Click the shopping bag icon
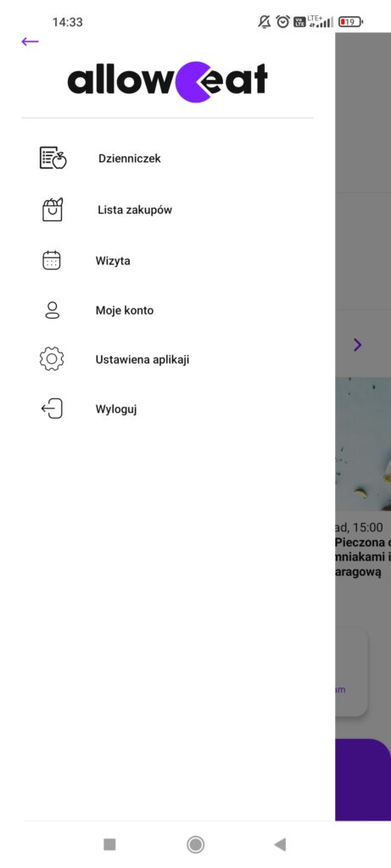 (53, 209)
